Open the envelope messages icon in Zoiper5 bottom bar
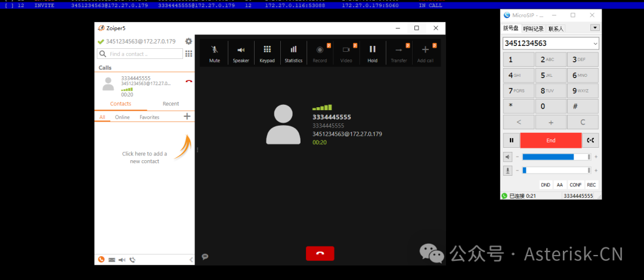 click(112, 260)
